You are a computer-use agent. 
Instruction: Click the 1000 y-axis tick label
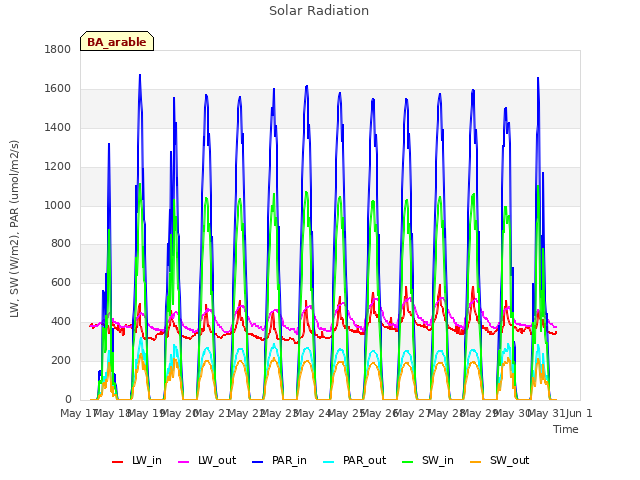pos(58,205)
